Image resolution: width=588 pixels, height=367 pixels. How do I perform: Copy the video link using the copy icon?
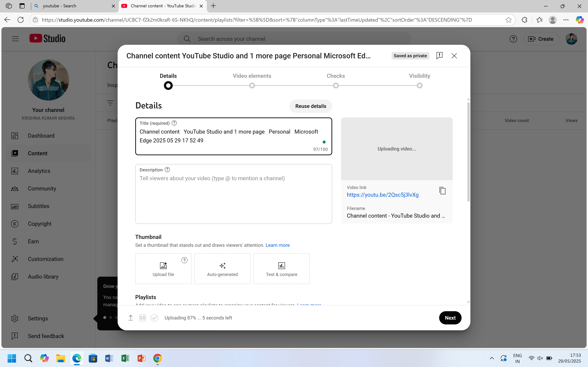click(x=442, y=191)
